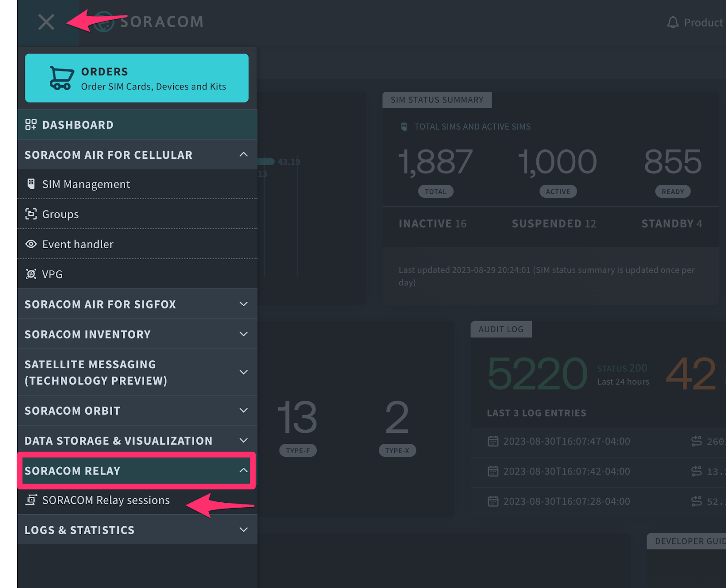Collapse the SORACOM AIR FOR CELLULAR section
Screen dimensions: 726x588
244,154
